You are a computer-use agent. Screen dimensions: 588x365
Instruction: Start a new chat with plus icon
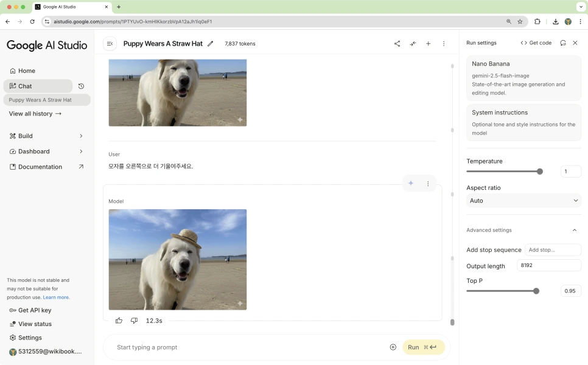point(429,43)
